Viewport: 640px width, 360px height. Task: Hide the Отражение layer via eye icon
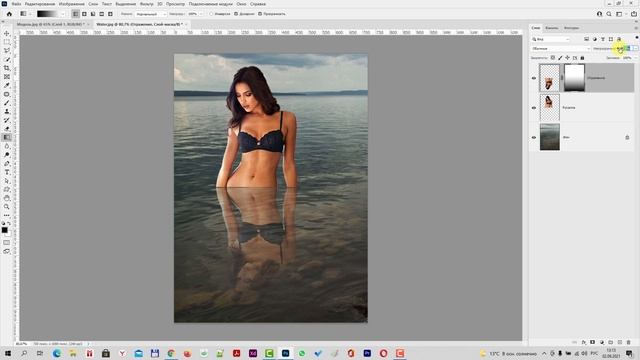[x=534, y=78]
